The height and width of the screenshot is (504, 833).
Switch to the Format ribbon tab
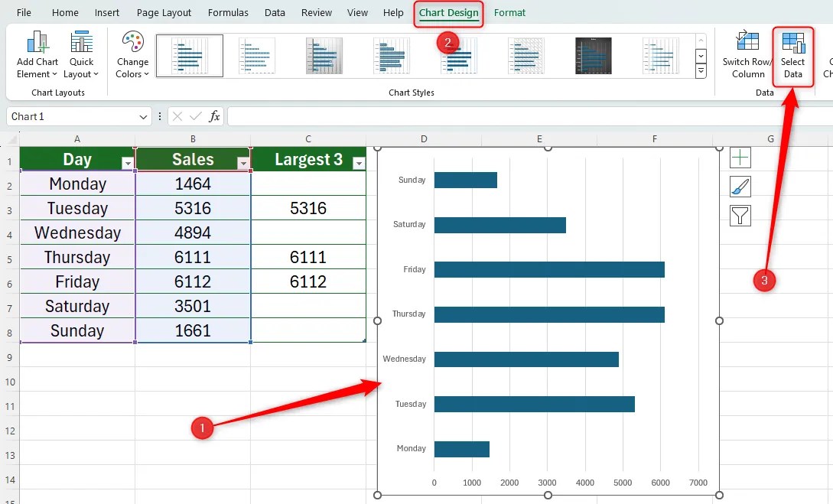click(x=509, y=13)
